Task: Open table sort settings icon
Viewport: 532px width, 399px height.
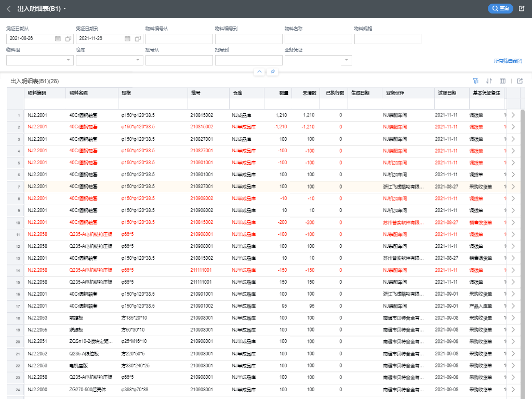Action: (x=489, y=81)
